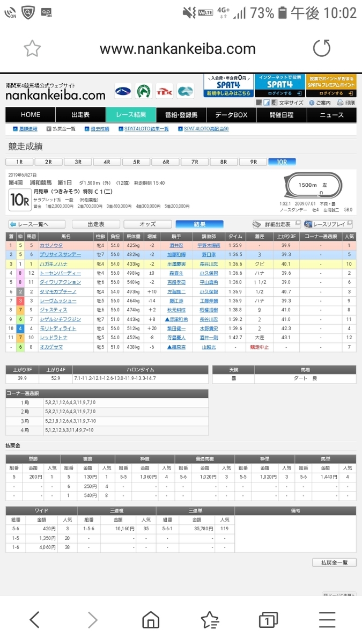Image resolution: width=362 pixels, height=644 pixels.
Task: Switch to race tab 6R
Action: pyautogui.click(x=165, y=162)
